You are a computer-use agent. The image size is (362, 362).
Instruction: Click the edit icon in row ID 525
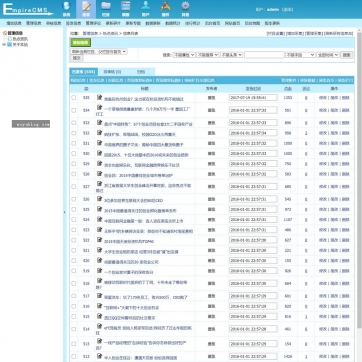99,209
